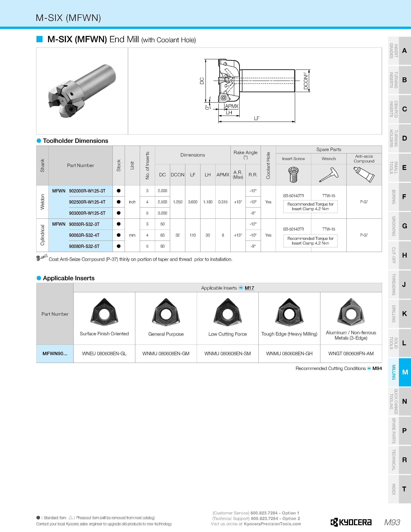The width and height of the screenshot is (411, 532).
Task: Click the page number M93
Action: pos(392,522)
